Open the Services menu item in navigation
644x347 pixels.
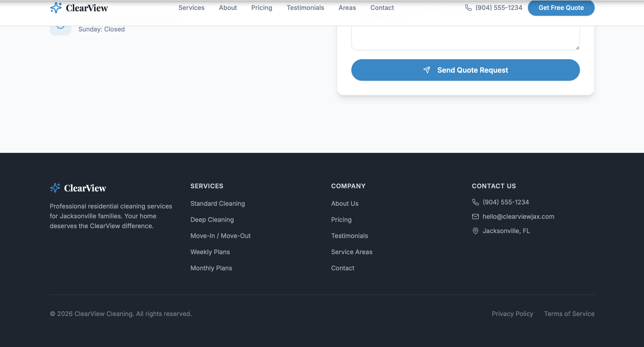click(x=191, y=7)
